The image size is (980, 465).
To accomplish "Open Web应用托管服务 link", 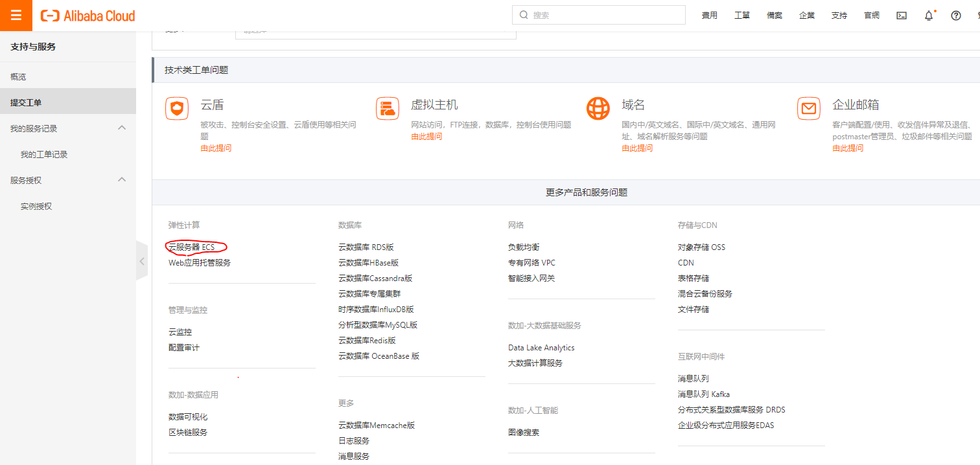I will point(200,263).
